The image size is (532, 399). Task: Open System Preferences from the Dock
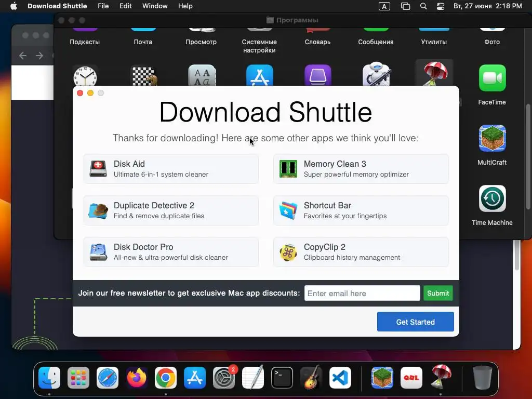224,377
